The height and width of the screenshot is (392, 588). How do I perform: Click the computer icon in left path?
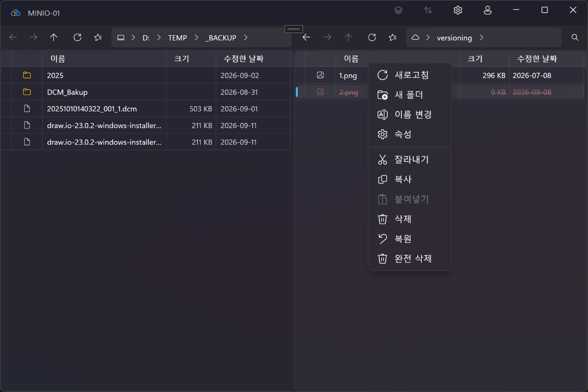(x=121, y=37)
